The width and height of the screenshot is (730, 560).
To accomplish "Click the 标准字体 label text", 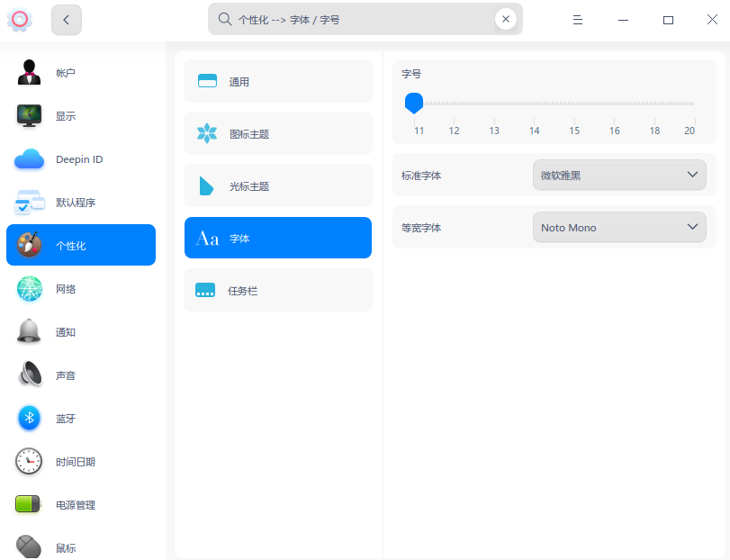I will [421, 176].
